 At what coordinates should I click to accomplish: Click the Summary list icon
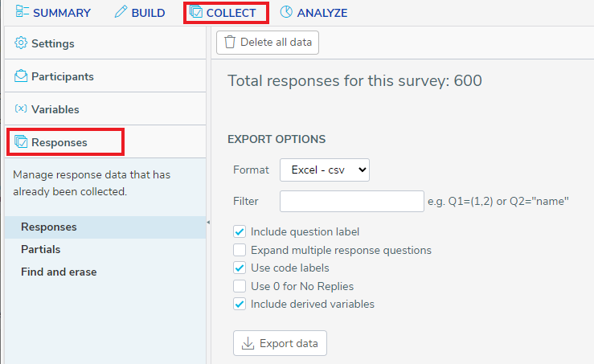(22, 12)
